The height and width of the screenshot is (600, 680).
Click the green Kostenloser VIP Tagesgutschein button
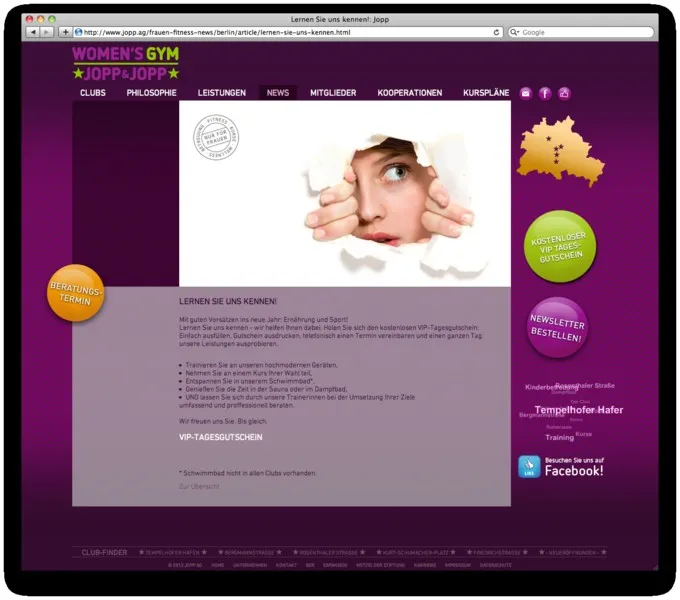tap(560, 247)
